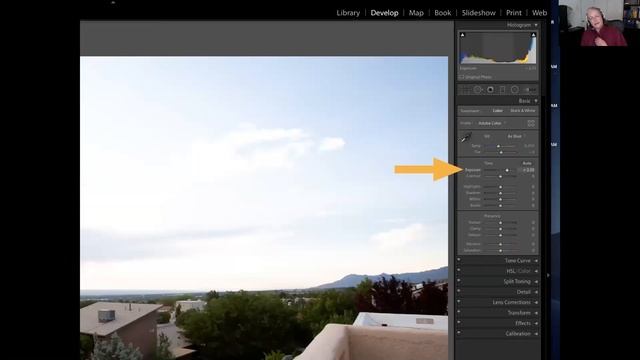This screenshot has height=360, width=640.
Task: Select the Spot Removal tool
Action: click(478, 89)
